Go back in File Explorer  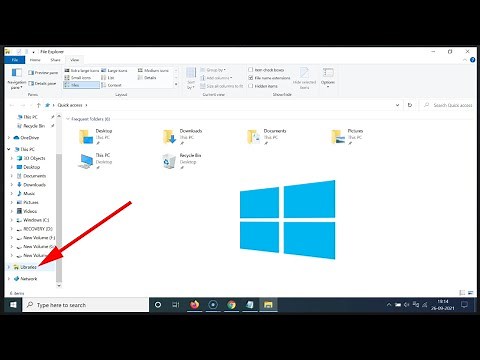(x=12, y=105)
